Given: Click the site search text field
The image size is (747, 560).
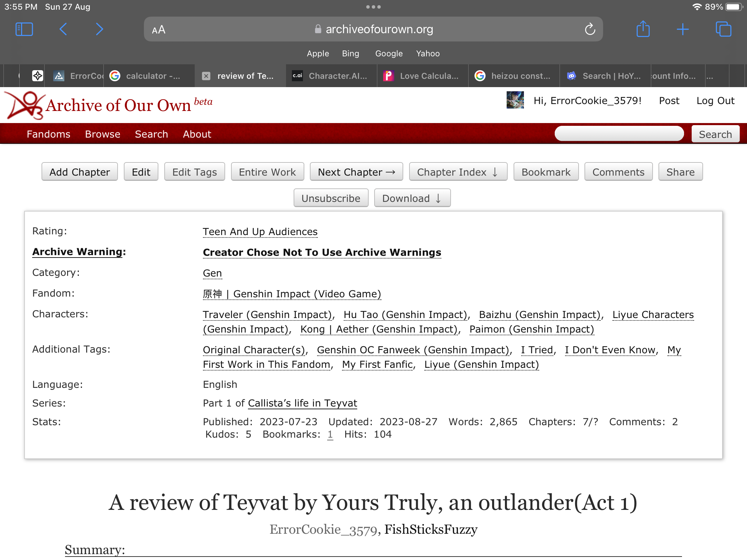Looking at the screenshot, I should pyautogui.click(x=619, y=134).
